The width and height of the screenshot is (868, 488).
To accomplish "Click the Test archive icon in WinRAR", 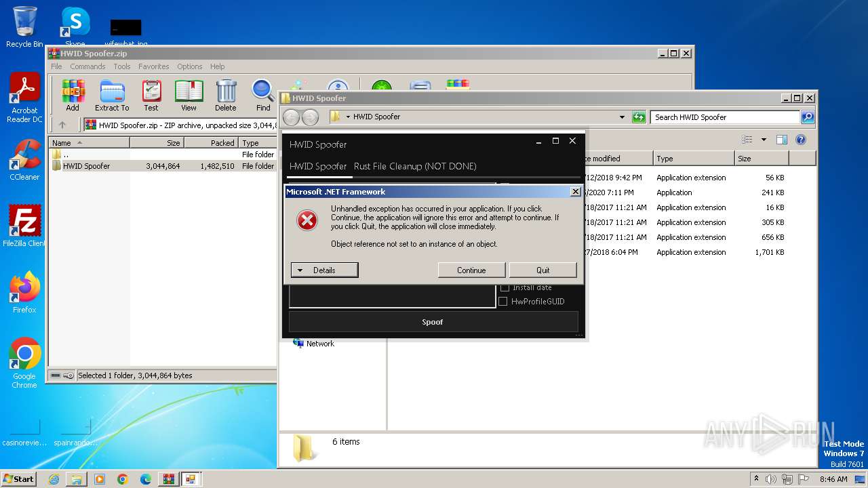I will [151, 96].
